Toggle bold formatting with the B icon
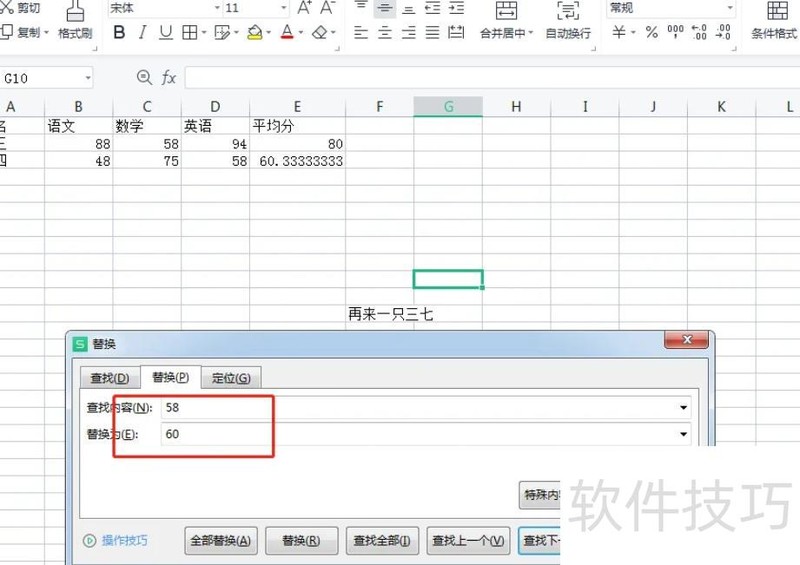The image size is (800, 565). tap(119, 33)
